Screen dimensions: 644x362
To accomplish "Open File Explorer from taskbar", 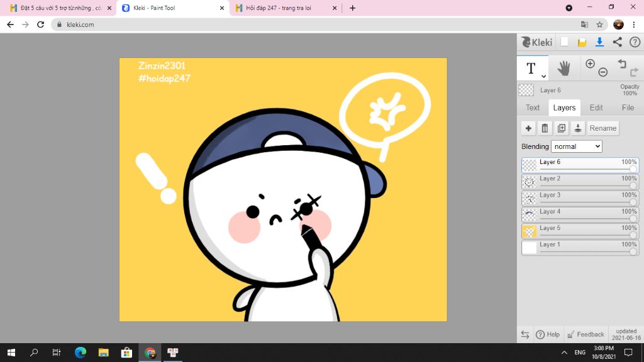I will pos(104,352).
